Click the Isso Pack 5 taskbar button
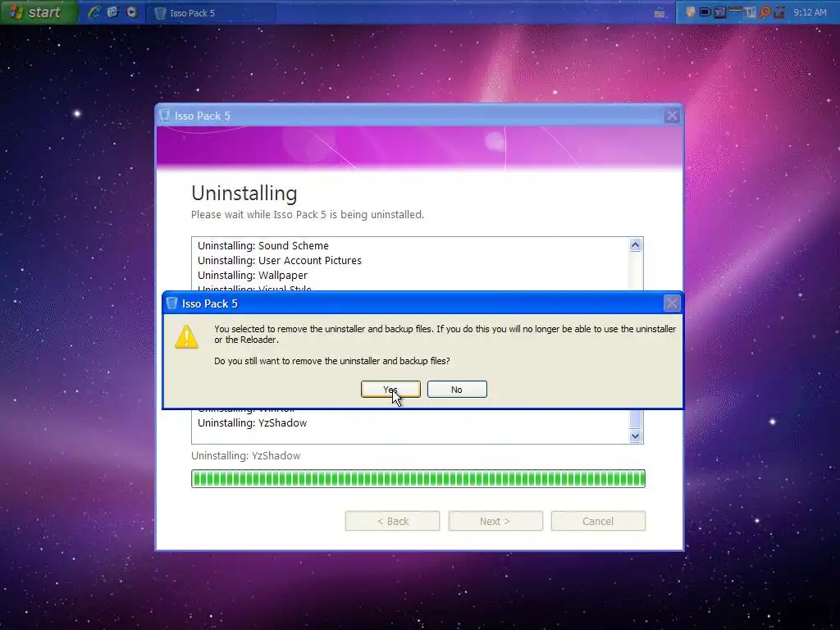This screenshot has height=630, width=840. pyautogui.click(x=211, y=13)
